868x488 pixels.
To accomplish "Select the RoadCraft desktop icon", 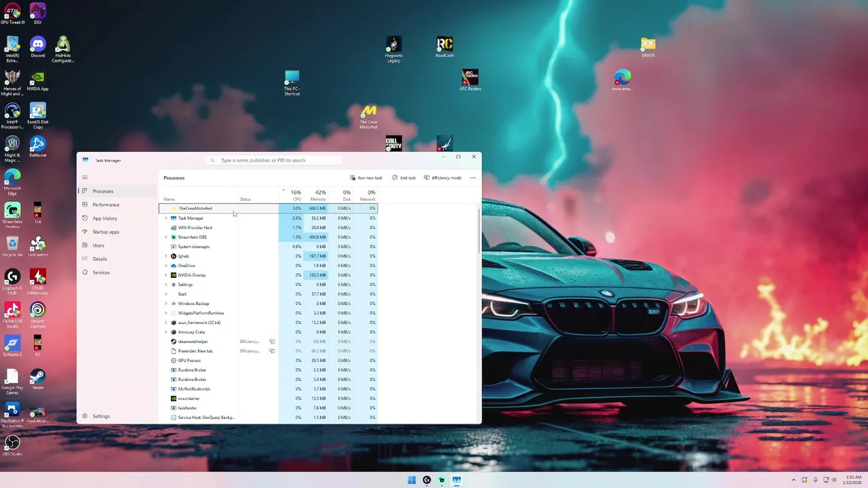I will point(445,47).
